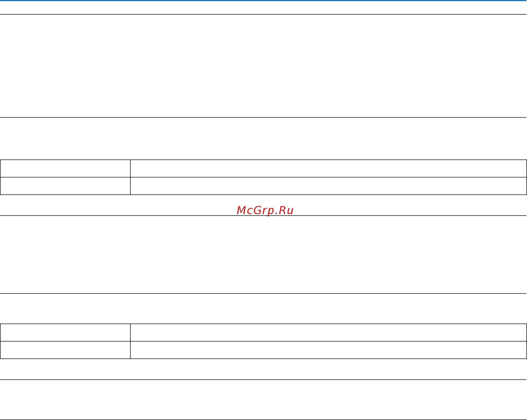The height and width of the screenshot is (420, 527).
Task: Click the column divider in the upper table
Action: point(130,177)
